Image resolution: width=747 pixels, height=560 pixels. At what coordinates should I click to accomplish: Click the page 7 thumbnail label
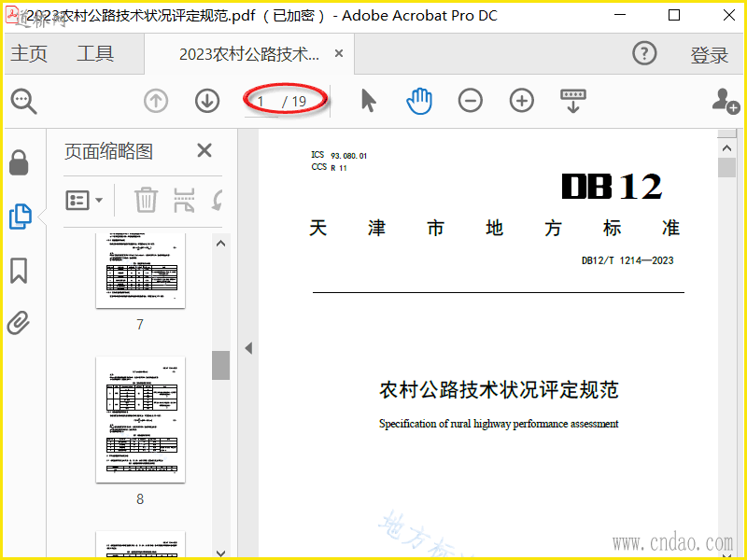140,325
